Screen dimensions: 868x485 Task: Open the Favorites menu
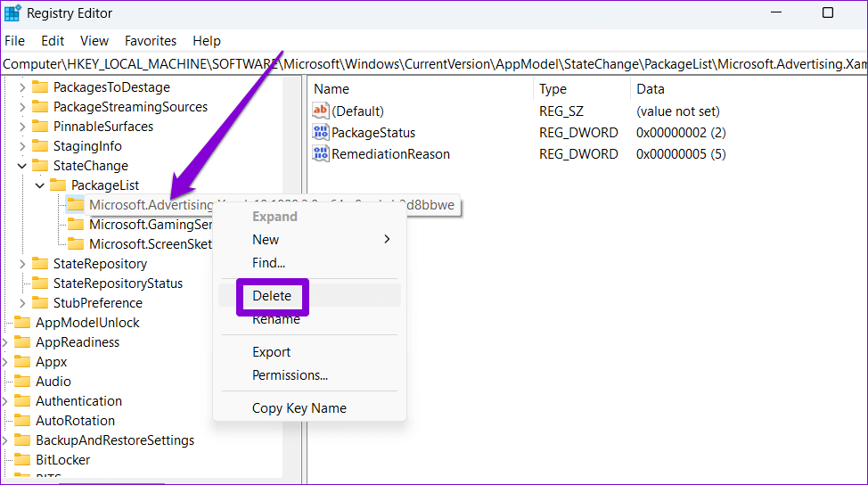tap(151, 41)
